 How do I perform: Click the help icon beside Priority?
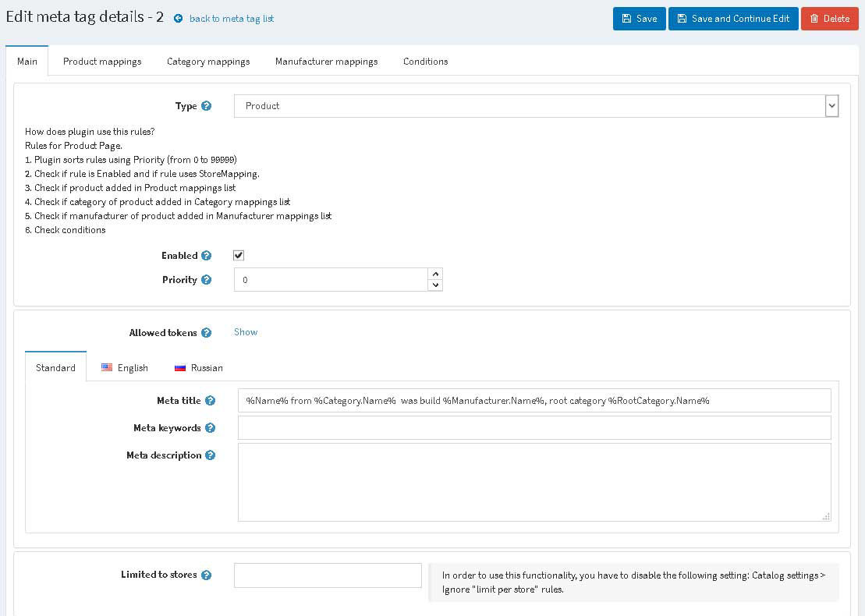(206, 280)
